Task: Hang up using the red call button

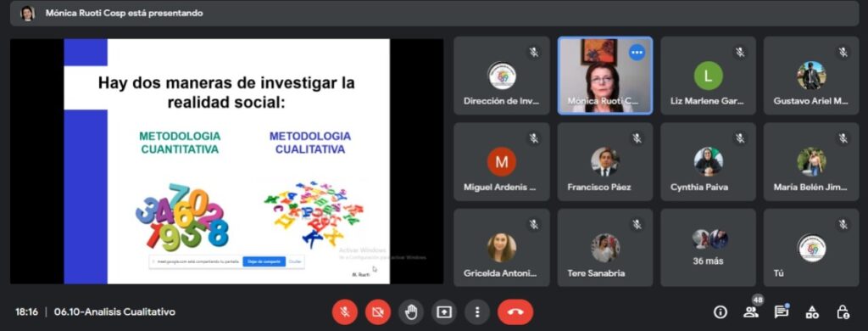Action: pyautogui.click(x=515, y=312)
